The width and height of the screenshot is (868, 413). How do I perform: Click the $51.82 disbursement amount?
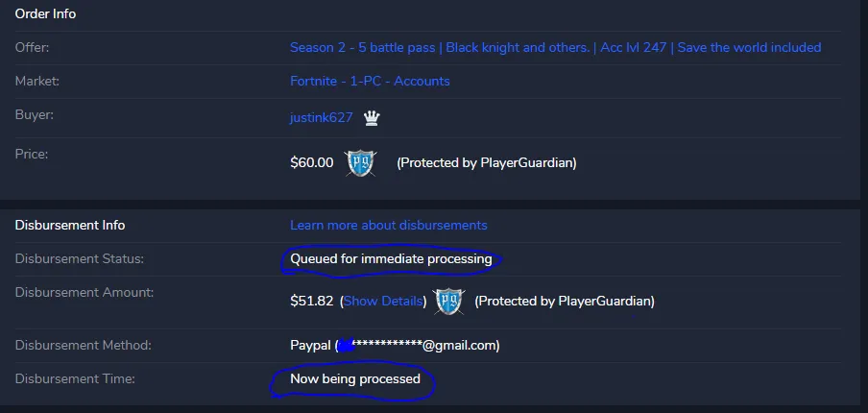coord(312,302)
